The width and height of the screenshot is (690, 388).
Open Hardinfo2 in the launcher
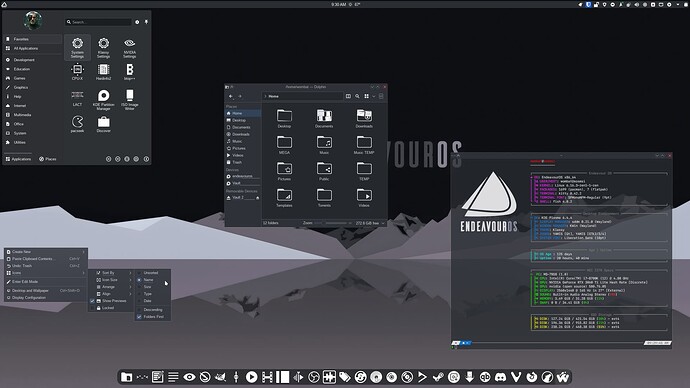click(x=103, y=72)
